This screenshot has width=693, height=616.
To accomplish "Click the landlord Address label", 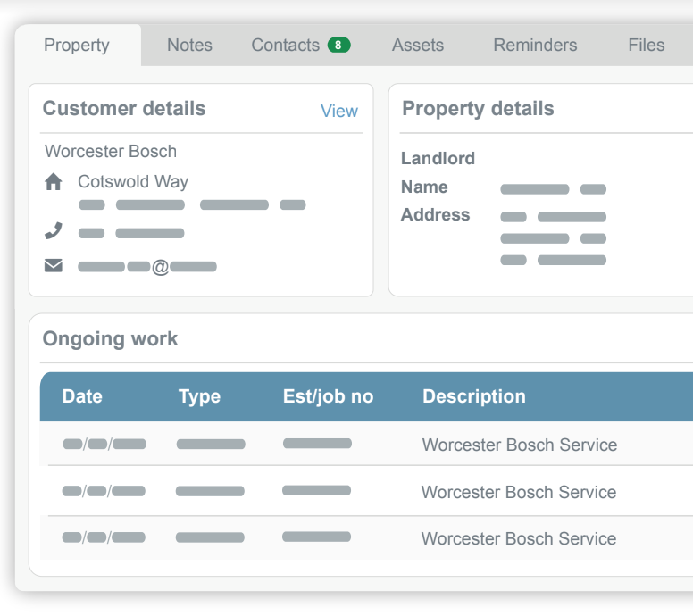I will pyautogui.click(x=435, y=214).
